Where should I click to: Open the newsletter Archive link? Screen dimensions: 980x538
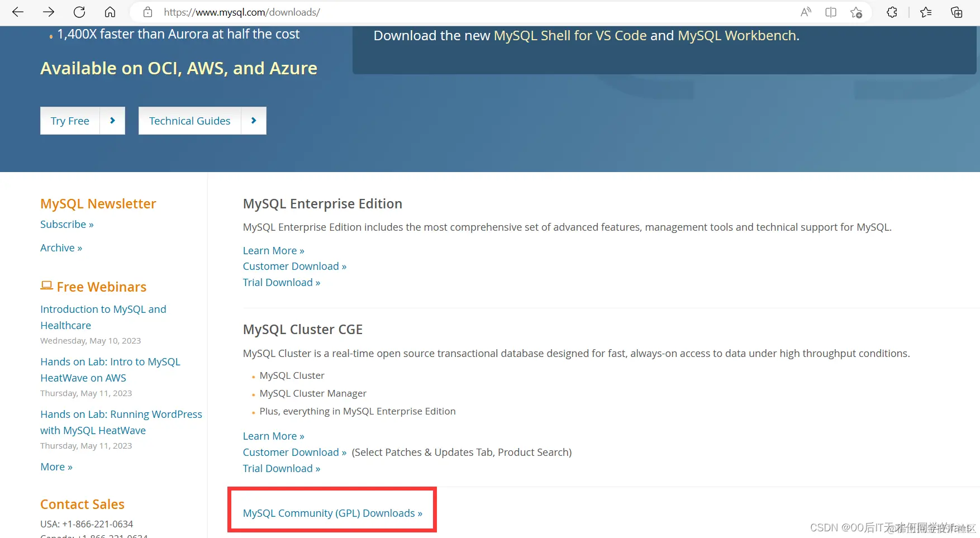pos(61,247)
